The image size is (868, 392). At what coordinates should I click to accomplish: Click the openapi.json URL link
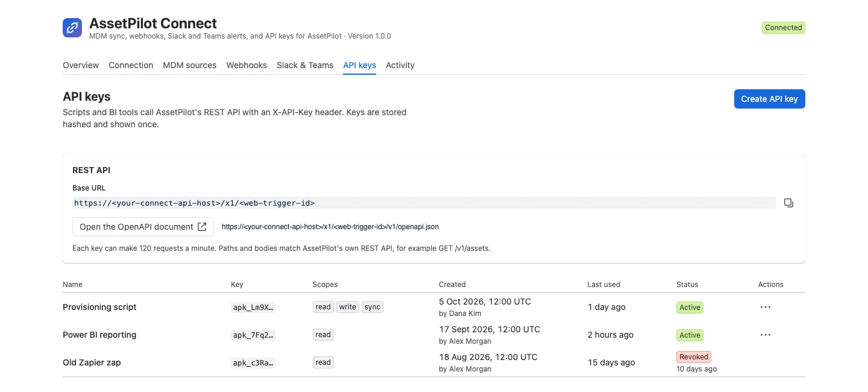click(x=330, y=227)
